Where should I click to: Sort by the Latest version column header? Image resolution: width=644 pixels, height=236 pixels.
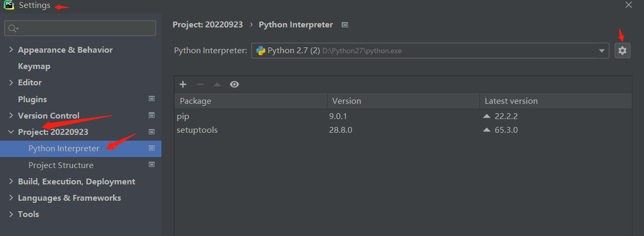pos(556,101)
